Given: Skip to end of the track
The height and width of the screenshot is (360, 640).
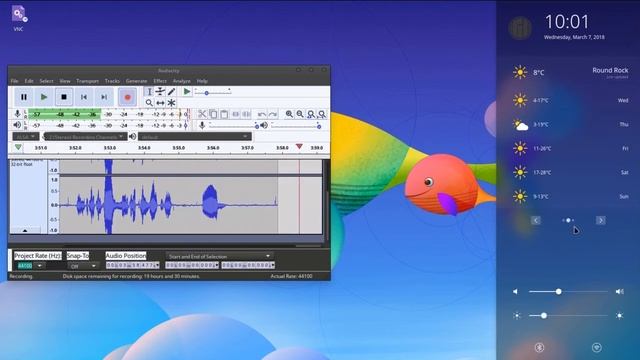Looking at the screenshot, I should pyautogui.click(x=104, y=97).
